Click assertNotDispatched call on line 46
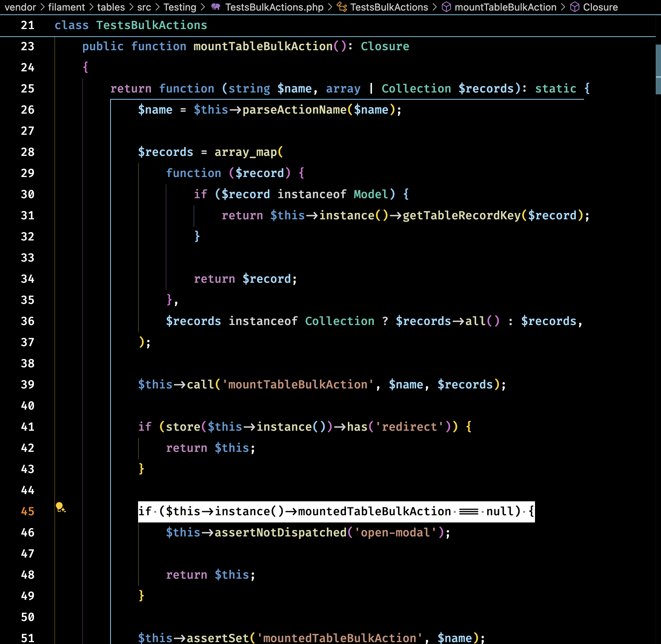 [x=280, y=533]
